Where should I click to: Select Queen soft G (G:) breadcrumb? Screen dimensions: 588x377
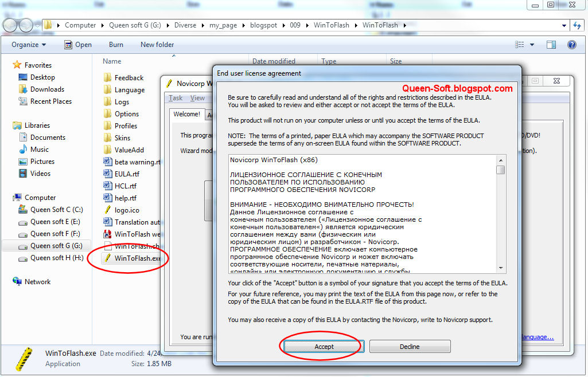[x=135, y=25]
